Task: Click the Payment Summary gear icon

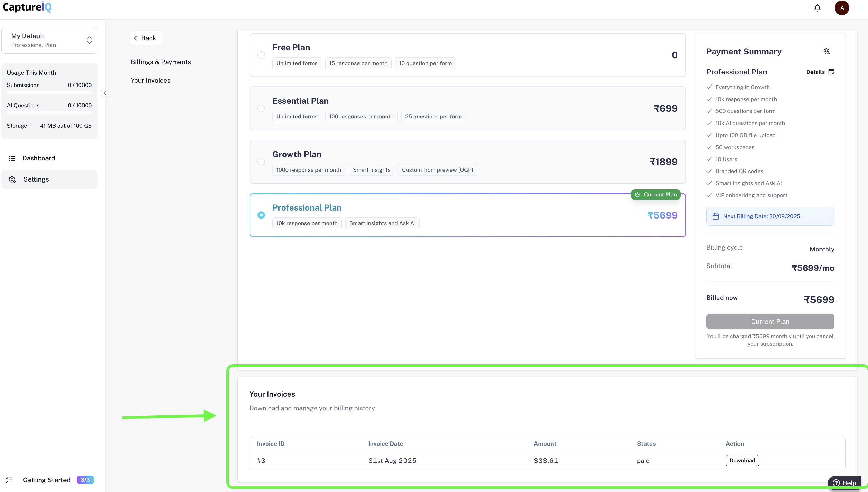Action: pos(826,51)
